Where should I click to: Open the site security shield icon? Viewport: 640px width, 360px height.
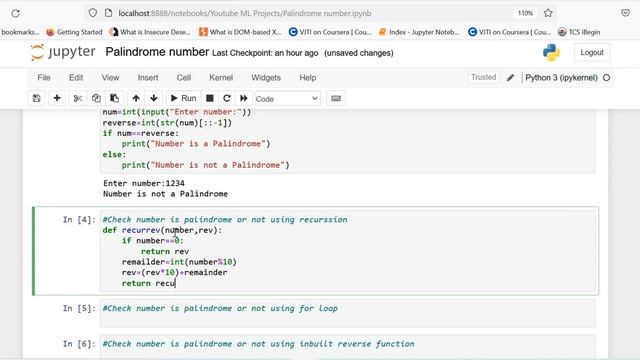[x=93, y=13]
